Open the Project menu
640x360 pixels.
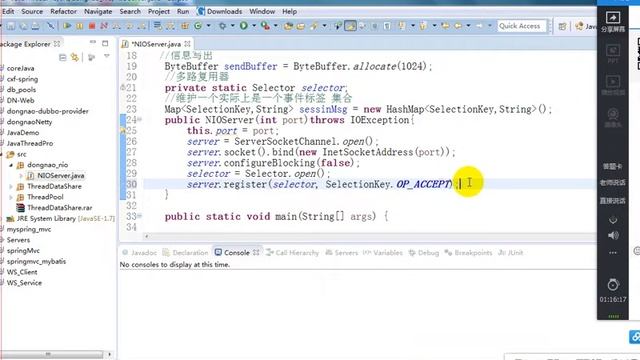click(x=159, y=11)
